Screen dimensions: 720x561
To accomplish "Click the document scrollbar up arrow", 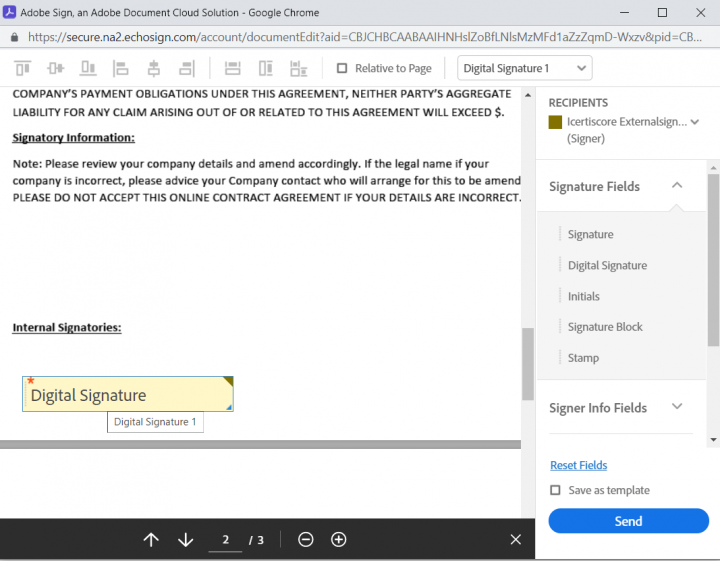I will pos(528,95).
